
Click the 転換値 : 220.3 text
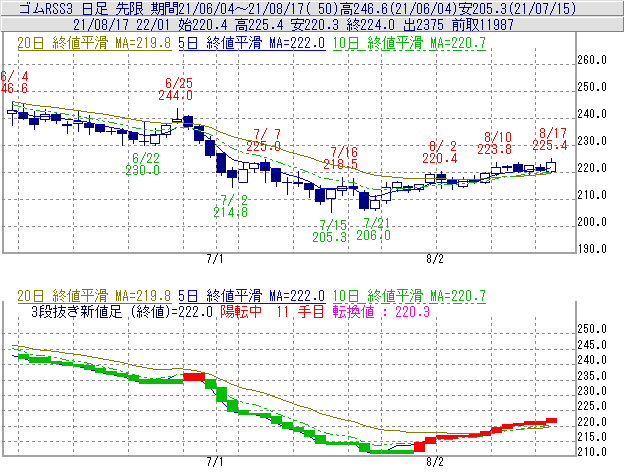(x=381, y=311)
